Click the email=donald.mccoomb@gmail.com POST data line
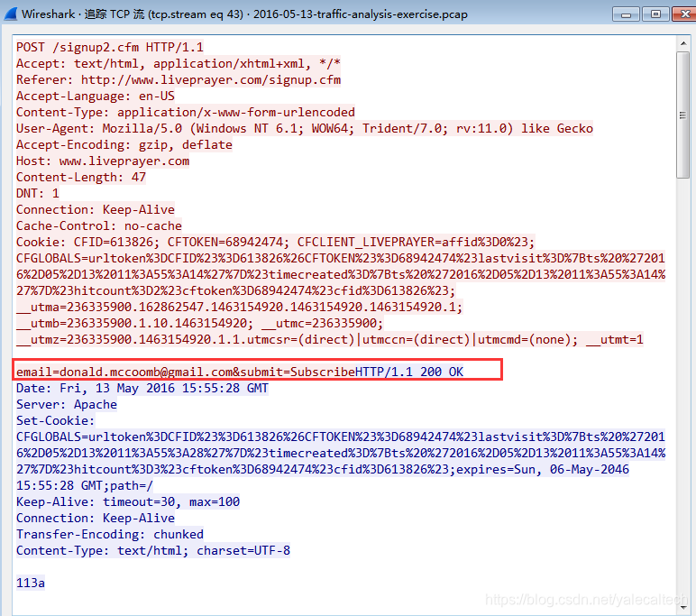Viewport: 696px width, 616px height. (x=240, y=372)
